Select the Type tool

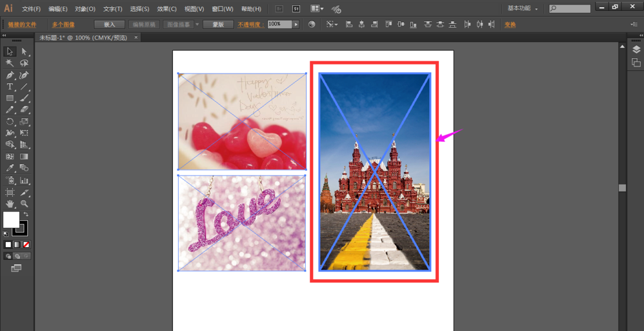(x=10, y=86)
